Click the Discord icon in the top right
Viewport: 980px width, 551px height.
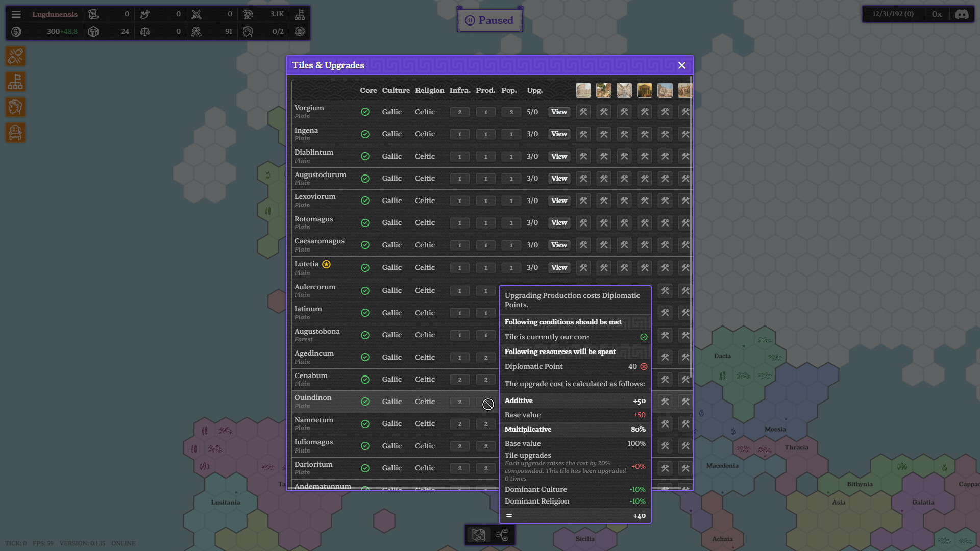pos(962,14)
